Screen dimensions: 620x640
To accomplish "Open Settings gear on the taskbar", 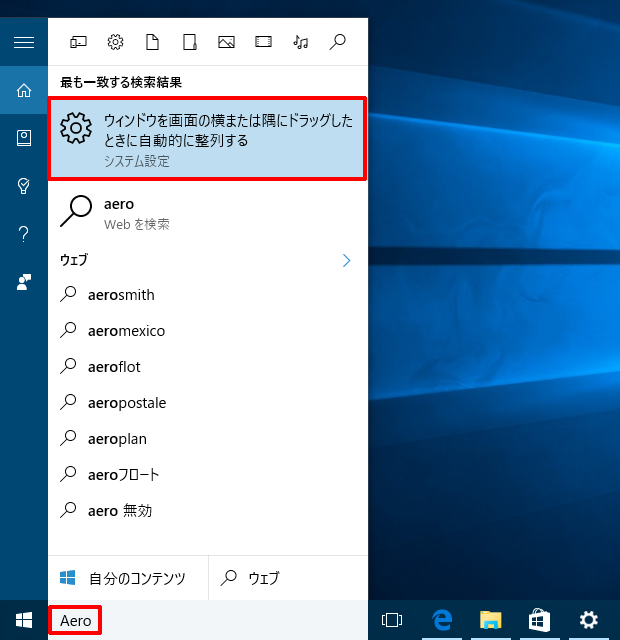I will coord(589,620).
